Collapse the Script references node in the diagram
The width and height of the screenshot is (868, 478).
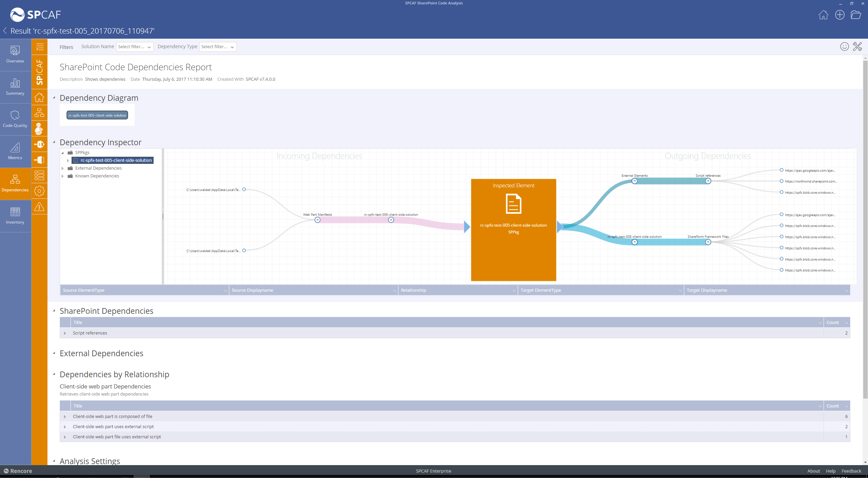click(x=708, y=181)
